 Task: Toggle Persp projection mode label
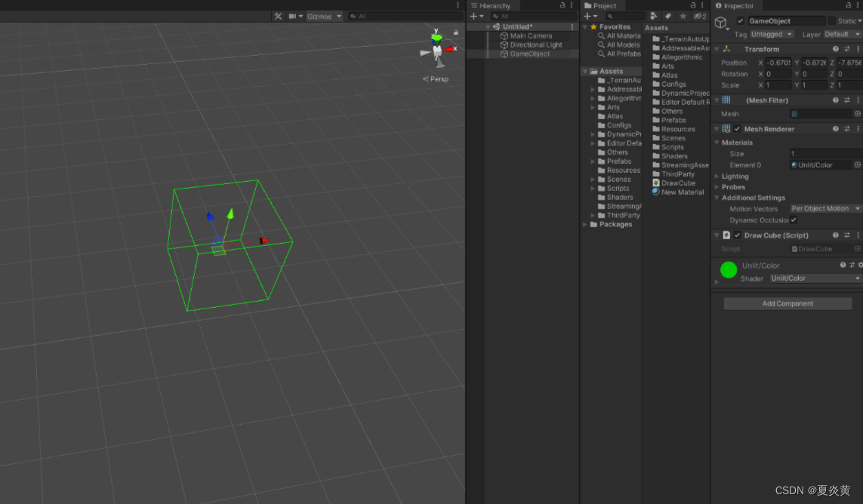(436, 79)
